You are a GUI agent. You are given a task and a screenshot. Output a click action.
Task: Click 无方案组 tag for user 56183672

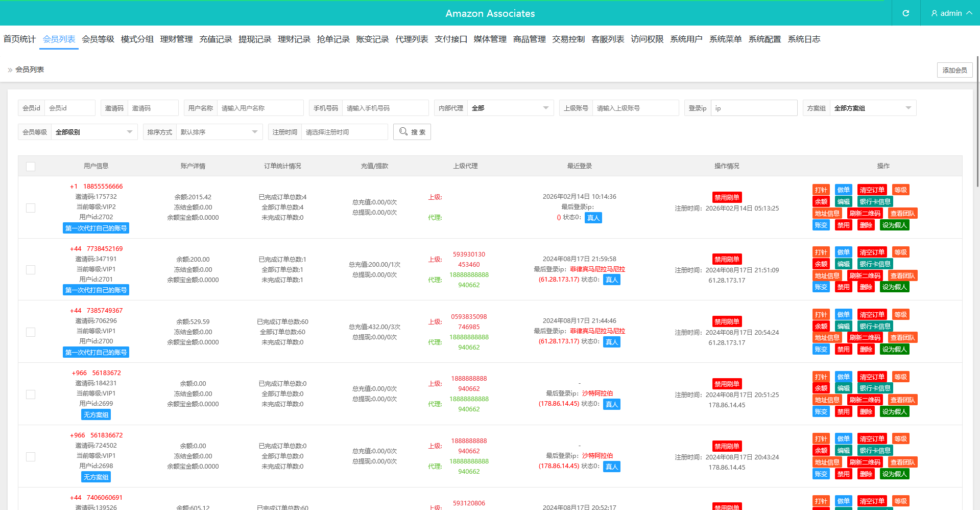point(96,414)
